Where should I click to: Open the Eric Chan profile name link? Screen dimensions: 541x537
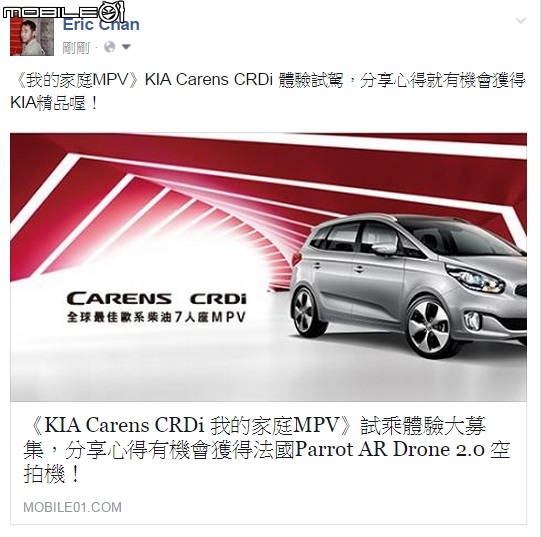(101, 25)
